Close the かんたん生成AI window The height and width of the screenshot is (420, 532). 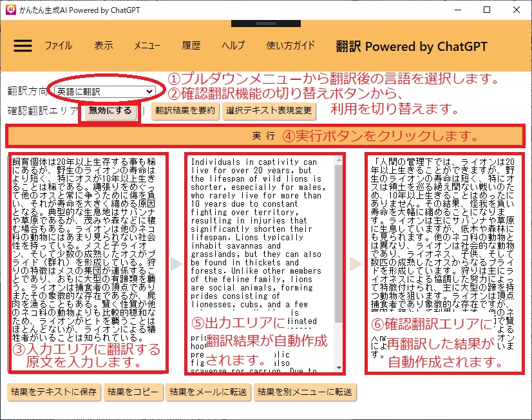point(517,10)
